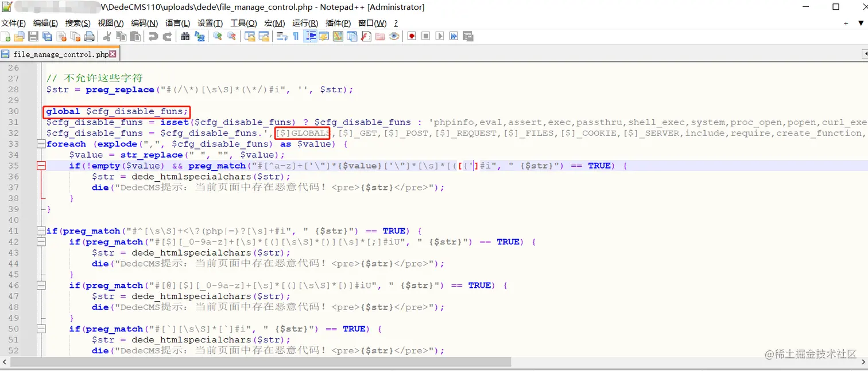Cut selection with the scissors icon
Image resolution: width=868 pixels, height=371 pixels.
point(107,36)
